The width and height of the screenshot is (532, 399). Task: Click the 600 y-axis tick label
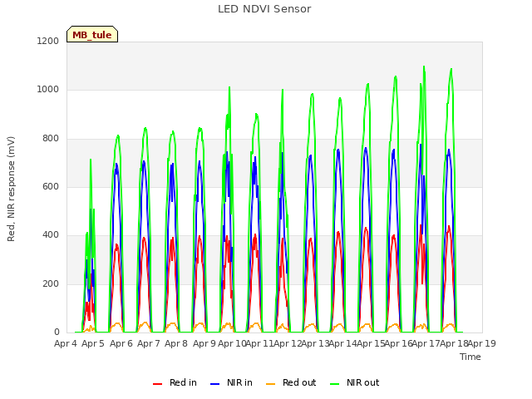[x=51, y=186]
